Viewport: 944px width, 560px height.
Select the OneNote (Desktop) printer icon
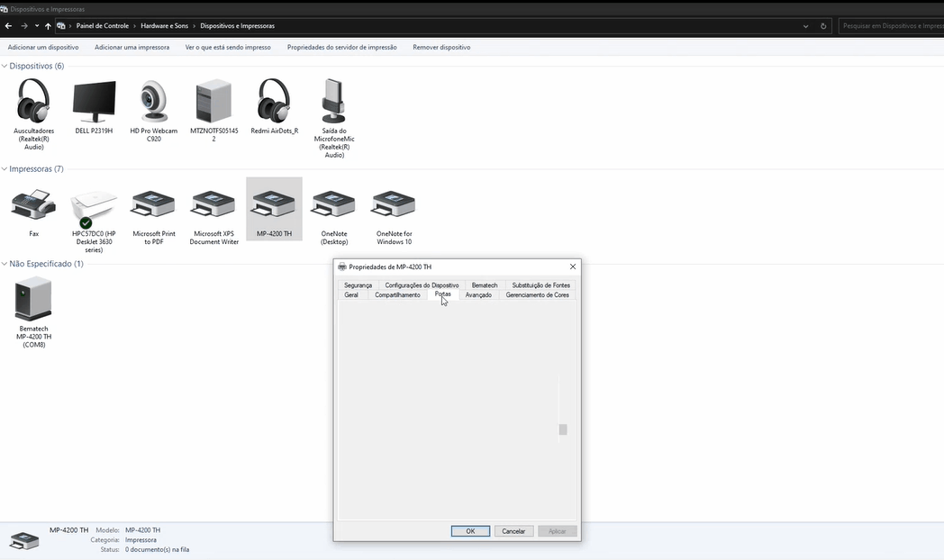[x=333, y=204]
